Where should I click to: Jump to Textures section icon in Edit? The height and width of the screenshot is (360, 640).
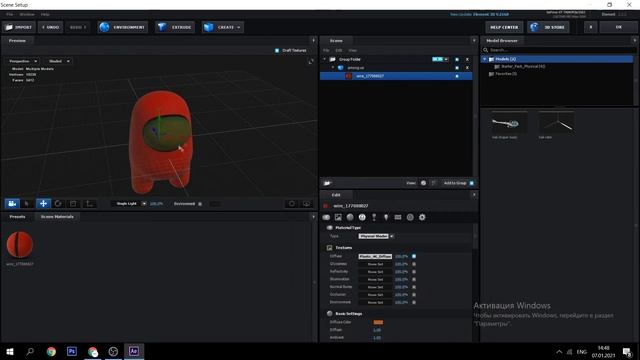(338, 217)
